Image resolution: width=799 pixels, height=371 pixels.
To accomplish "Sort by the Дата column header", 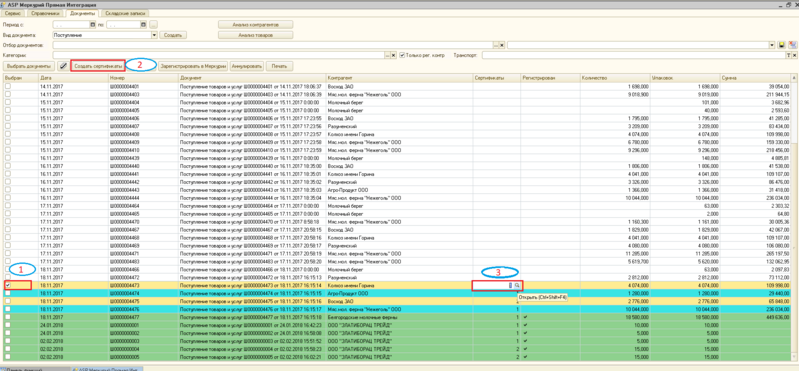I will 73,78.
